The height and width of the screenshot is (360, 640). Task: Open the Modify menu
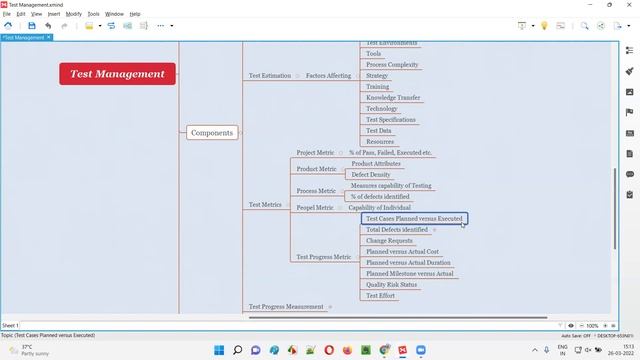tap(73, 14)
